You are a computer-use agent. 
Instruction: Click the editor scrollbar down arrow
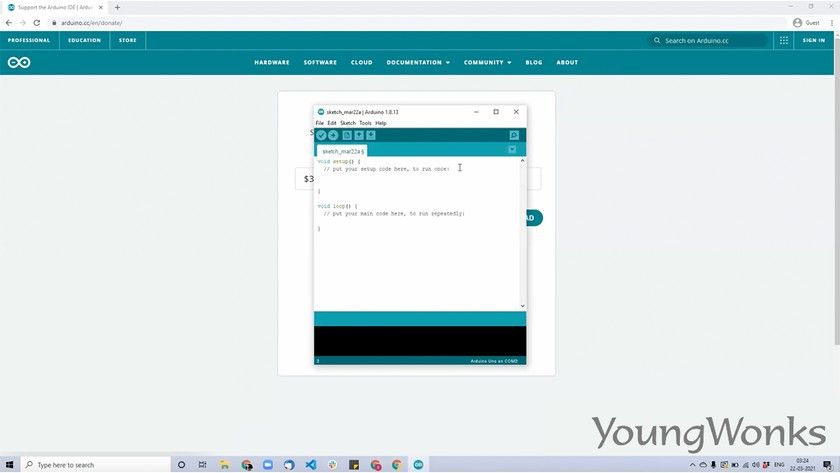522,306
